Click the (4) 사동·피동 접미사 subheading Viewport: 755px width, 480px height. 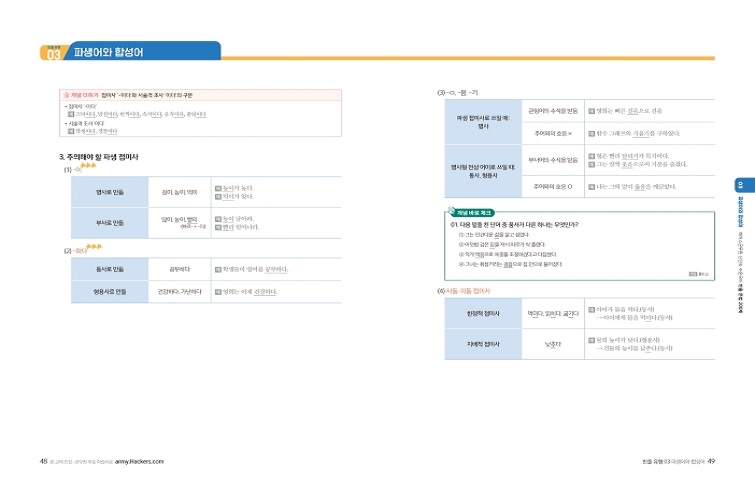click(464, 290)
